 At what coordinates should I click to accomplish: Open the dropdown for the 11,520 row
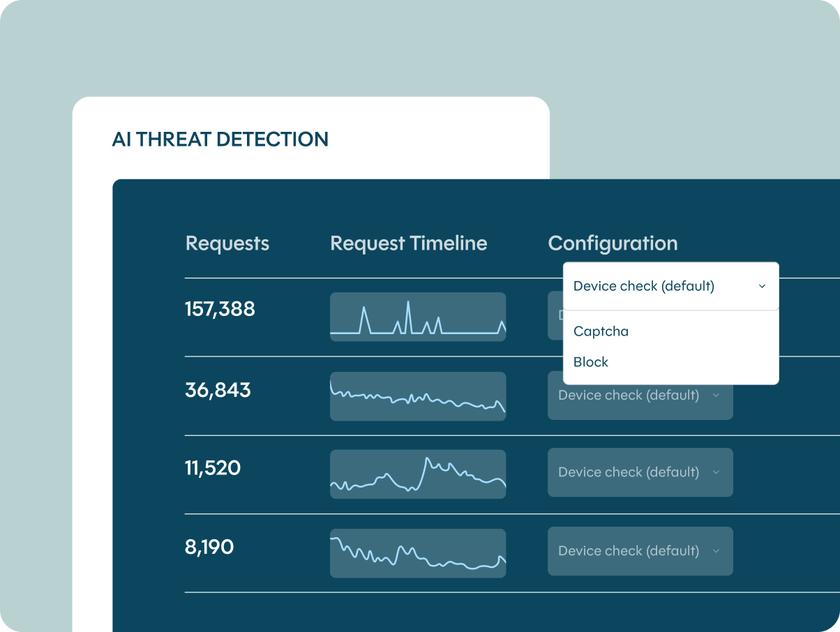640,472
